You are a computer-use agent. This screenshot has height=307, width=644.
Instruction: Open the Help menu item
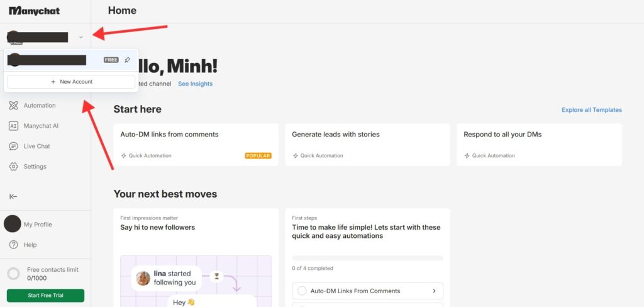click(30, 245)
